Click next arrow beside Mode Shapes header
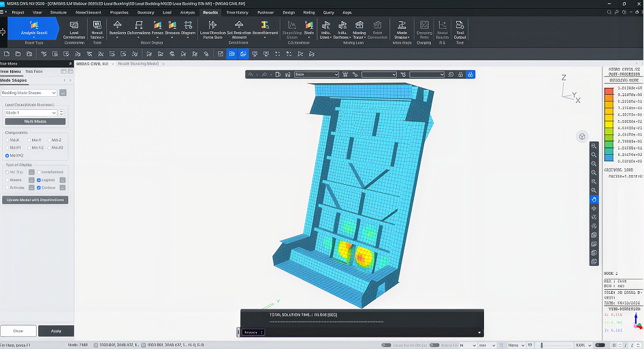 (70, 80)
